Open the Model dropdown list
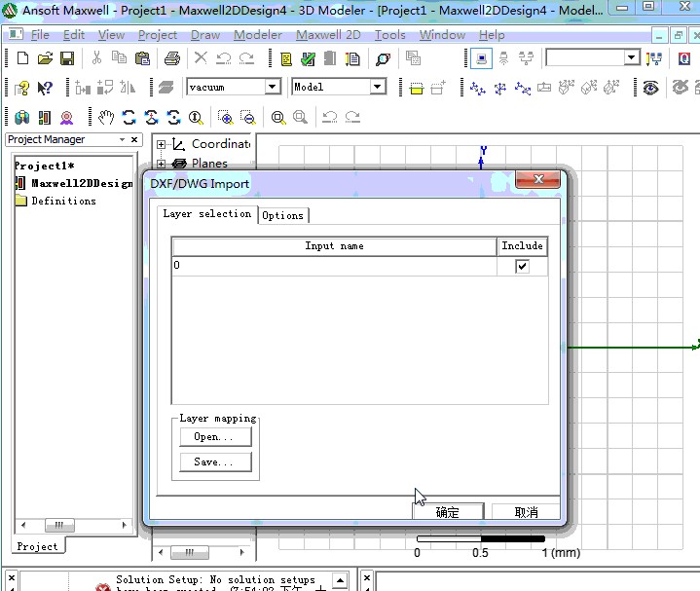Image resolution: width=700 pixels, height=591 pixels. [378, 87]
